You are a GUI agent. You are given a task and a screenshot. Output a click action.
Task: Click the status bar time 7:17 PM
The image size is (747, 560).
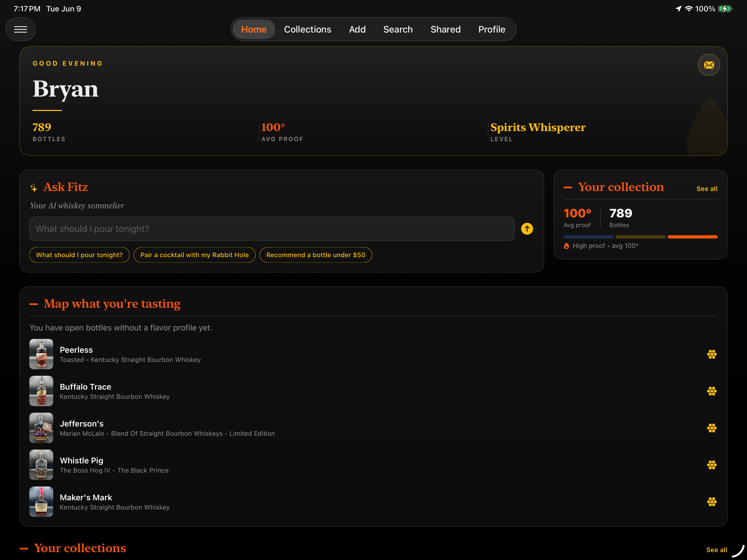pos(27,9)
